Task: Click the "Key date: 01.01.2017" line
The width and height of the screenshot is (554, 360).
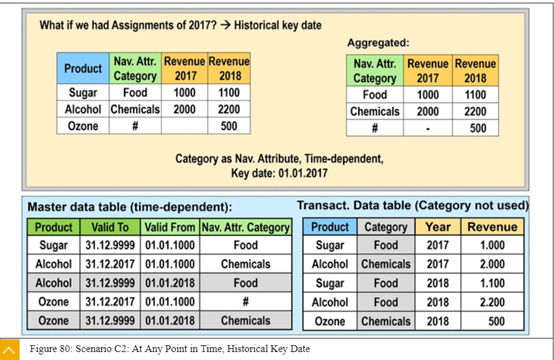Action: (x=279, y=173)
